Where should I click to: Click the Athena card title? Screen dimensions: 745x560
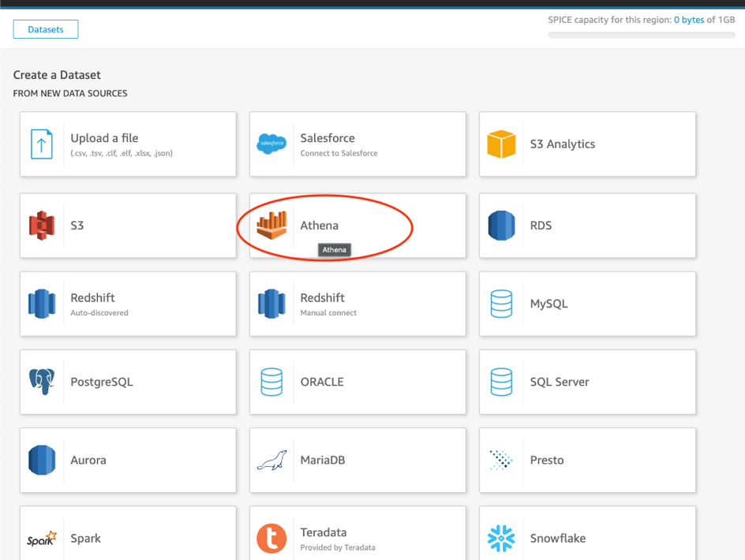click(x=320, y=226)
